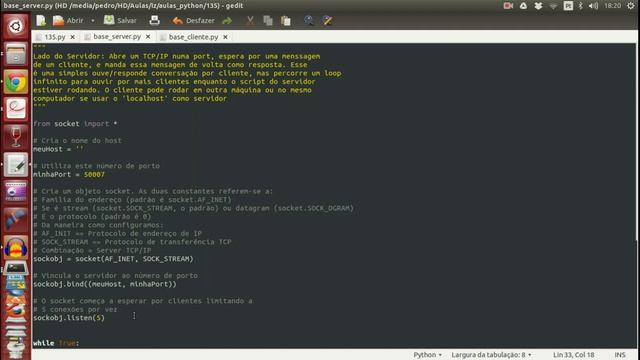Click the INS insert mode indicator
The height and width of the screenshot is (360, 640).
[x=620, y=355]
